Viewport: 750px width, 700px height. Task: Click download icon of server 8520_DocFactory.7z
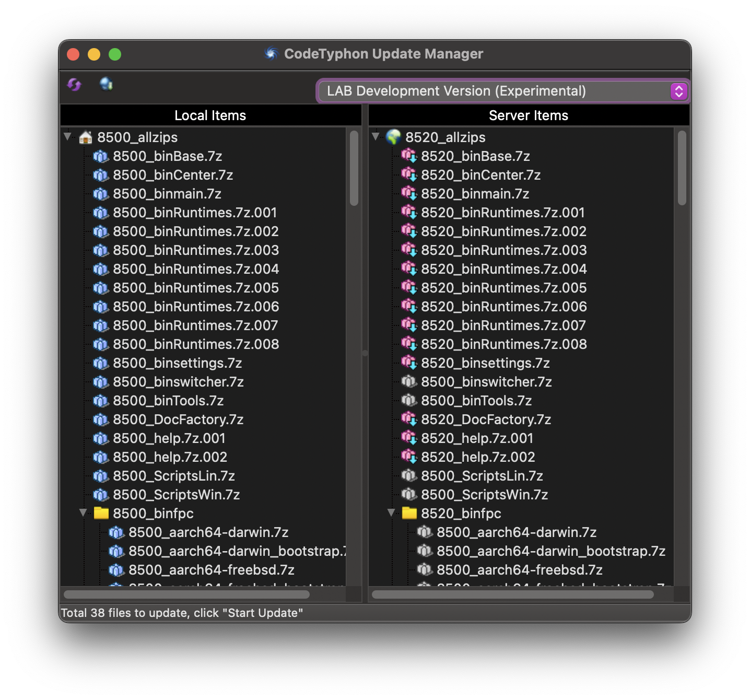click(409, 419)
